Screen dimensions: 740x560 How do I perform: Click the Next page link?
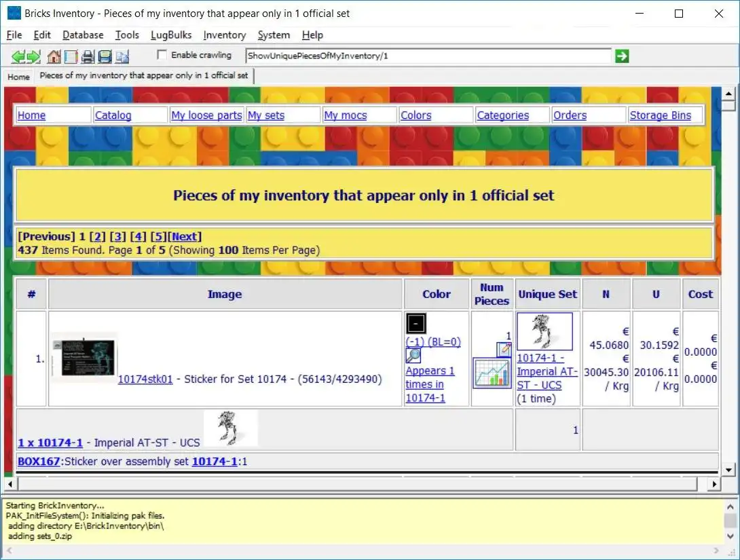click(185, 236)
